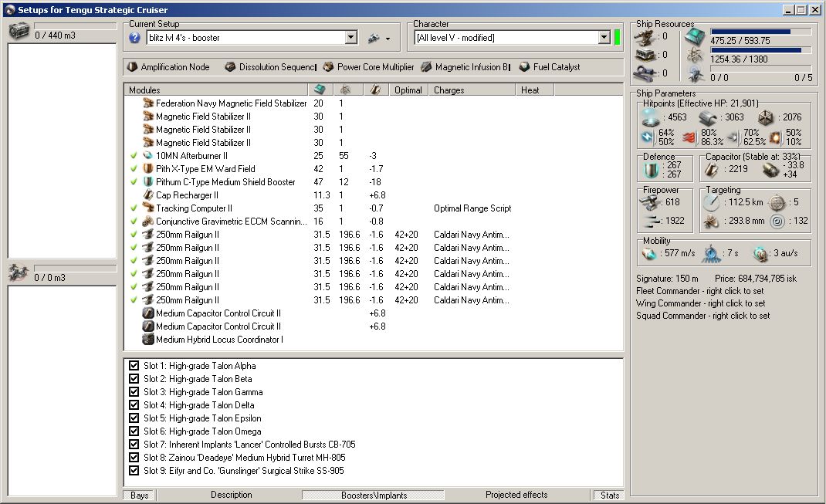The image size is (826, 504).
Task: Uncheck Slot 7 Lancer Controlled Bursts CB-705
Action: point(134,445)
